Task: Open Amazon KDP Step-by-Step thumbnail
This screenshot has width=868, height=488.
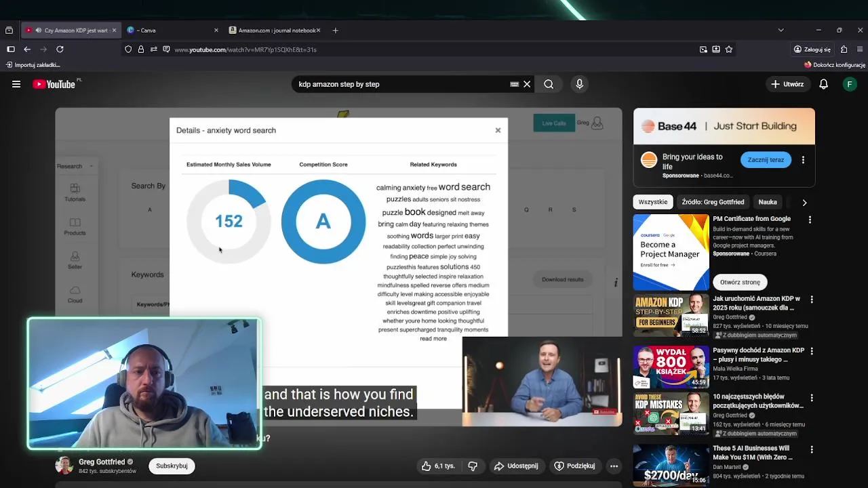Action: (x=671, y=315)
